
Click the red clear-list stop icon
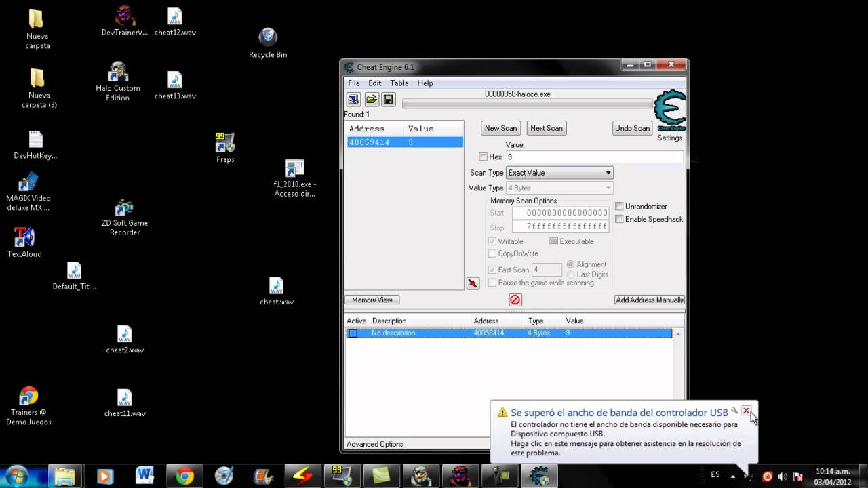click(x=515, y=300)
